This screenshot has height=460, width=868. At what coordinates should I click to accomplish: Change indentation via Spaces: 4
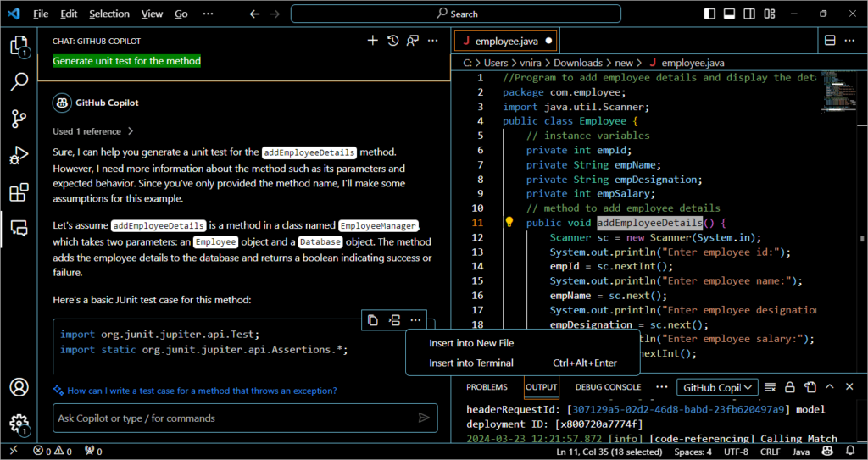693,452
